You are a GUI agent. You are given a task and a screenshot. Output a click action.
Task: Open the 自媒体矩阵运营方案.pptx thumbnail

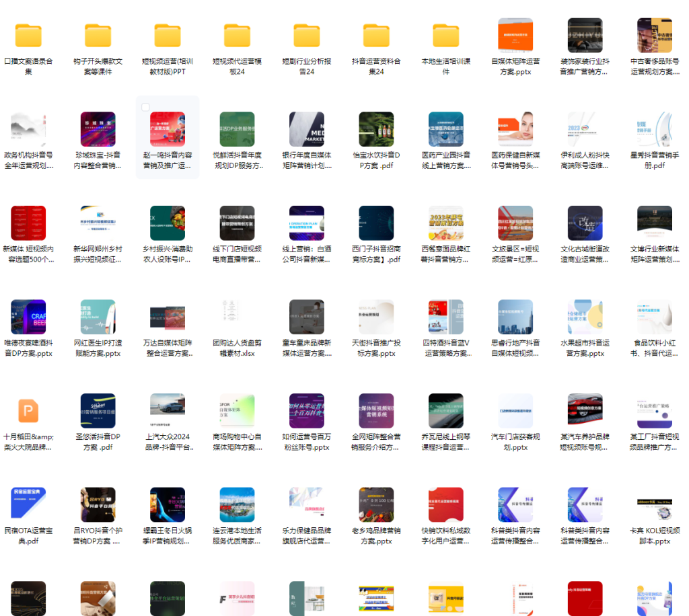click(515, 36)
